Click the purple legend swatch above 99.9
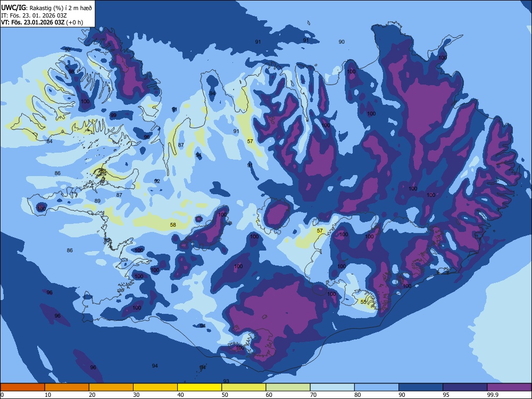This screenshot has width=532, height=399. 509,387
